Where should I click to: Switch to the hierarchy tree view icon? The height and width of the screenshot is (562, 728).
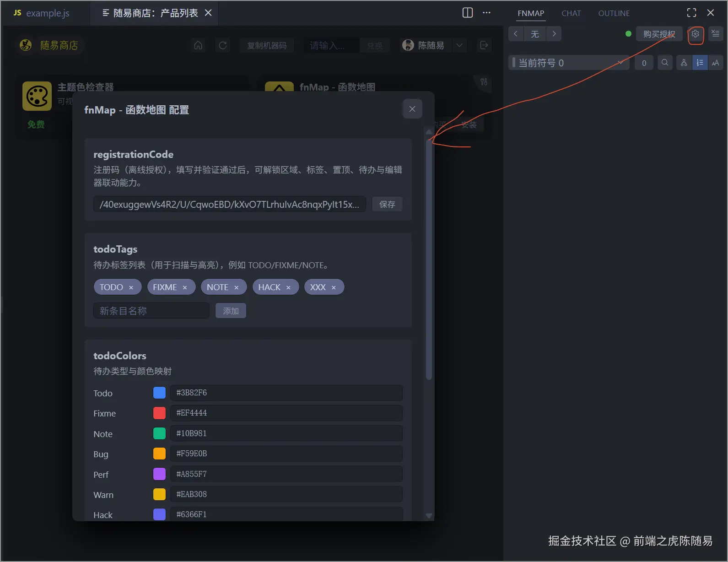(684, 63)
